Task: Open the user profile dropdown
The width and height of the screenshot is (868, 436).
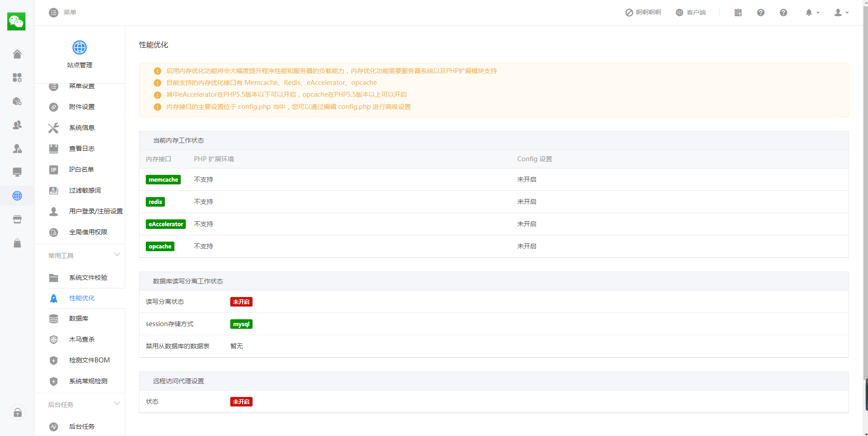Action: point(841,13)
